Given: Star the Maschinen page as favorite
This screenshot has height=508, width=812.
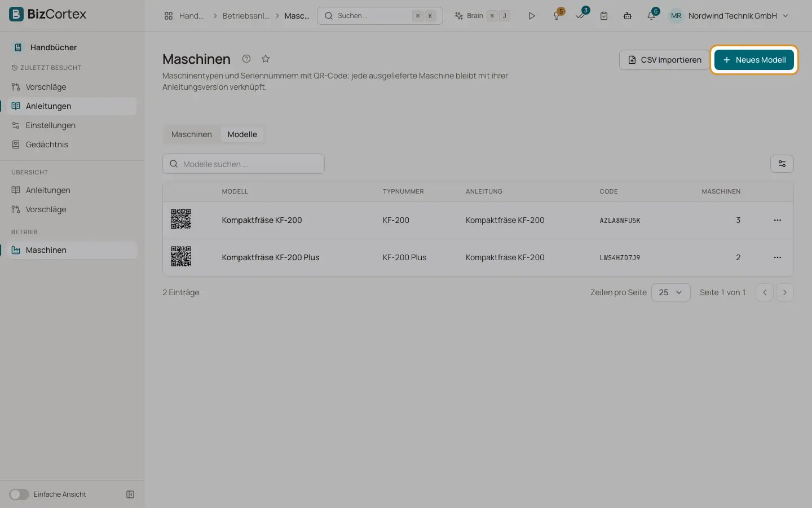Looking at the screenshot, I should pyautogui.click(x=266, y=59).
